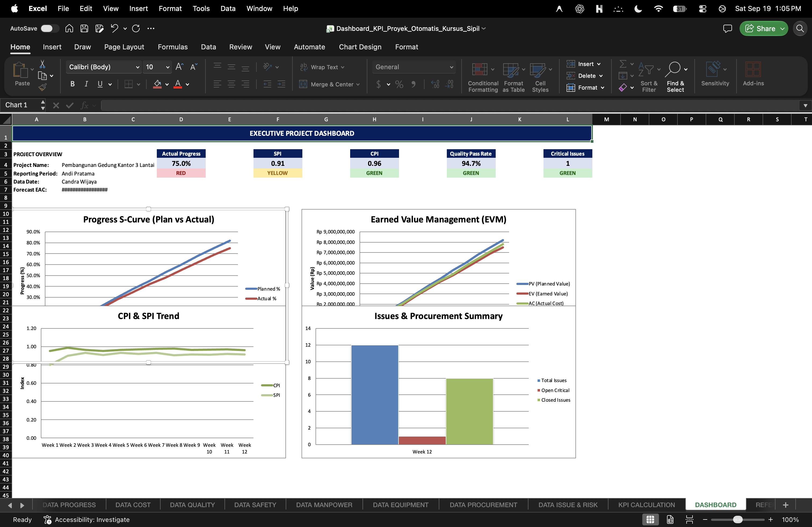
Task: Apply Bold formatting
Action: click(x=72, y=84)
